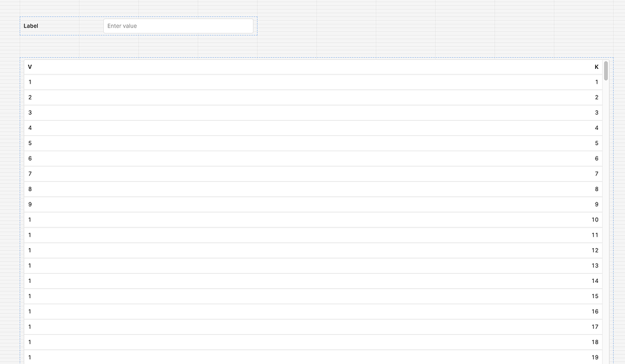
Task: Select K column cell showing 18
Action: pos(595,342)
